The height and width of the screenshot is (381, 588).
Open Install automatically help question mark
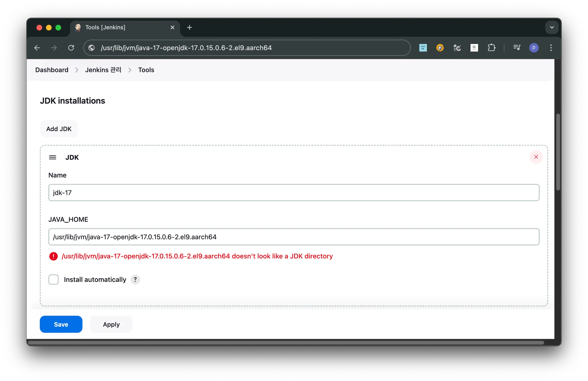point(135,279)
